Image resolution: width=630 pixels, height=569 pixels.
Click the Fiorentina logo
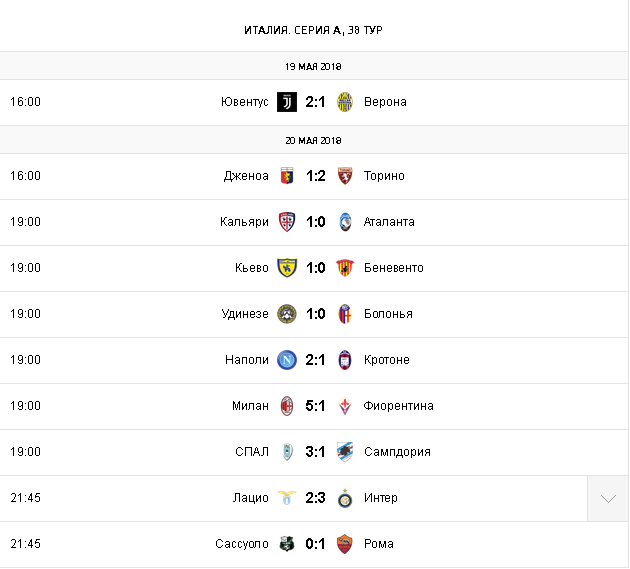(x=346, y=406)
